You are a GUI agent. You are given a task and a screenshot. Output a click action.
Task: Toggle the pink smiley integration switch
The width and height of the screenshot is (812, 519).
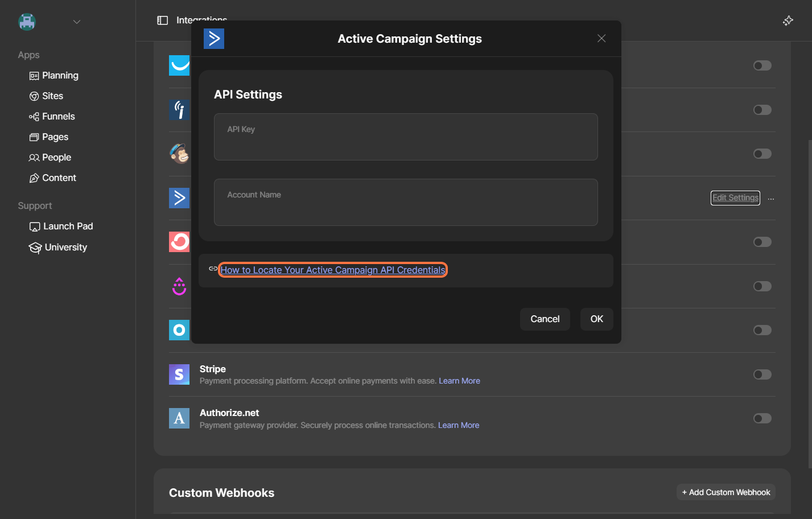(x=762, y=286)
